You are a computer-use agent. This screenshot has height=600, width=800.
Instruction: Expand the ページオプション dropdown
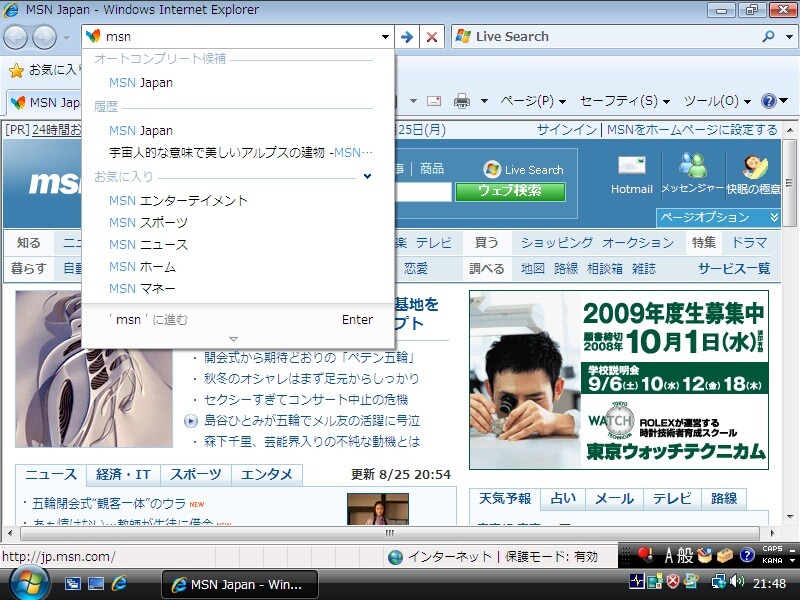(x=718, y=217)
